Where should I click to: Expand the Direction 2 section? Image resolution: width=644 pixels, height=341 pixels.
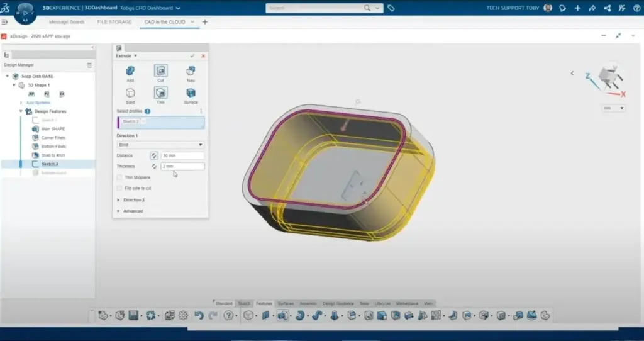(x=119, y=200)
